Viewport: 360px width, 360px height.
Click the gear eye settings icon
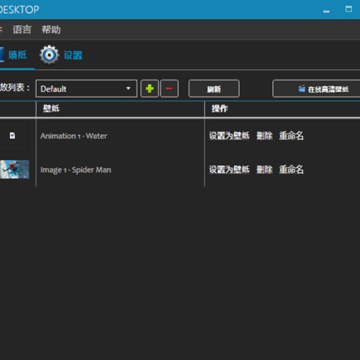coord(49,55)
